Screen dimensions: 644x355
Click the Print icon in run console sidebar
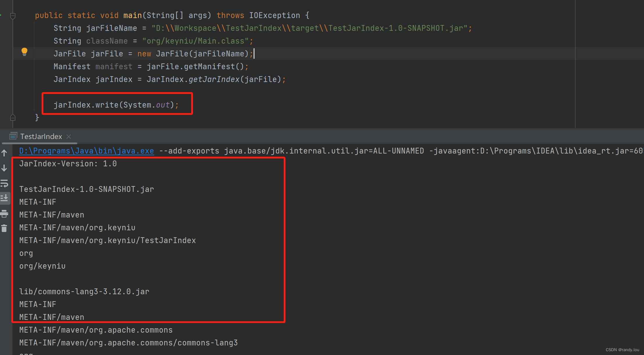tap(4, 214)
